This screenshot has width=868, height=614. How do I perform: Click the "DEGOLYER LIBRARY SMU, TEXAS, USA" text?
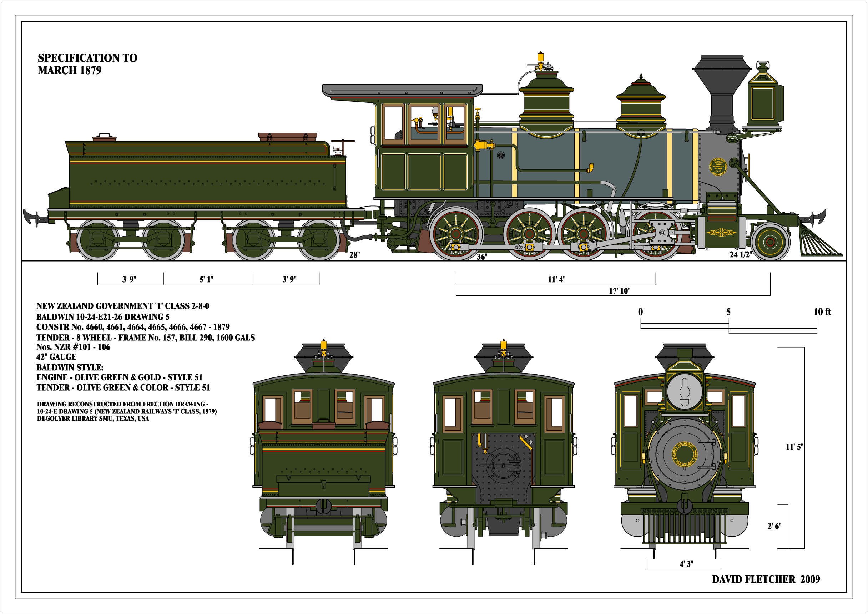(x=93, y=418)
